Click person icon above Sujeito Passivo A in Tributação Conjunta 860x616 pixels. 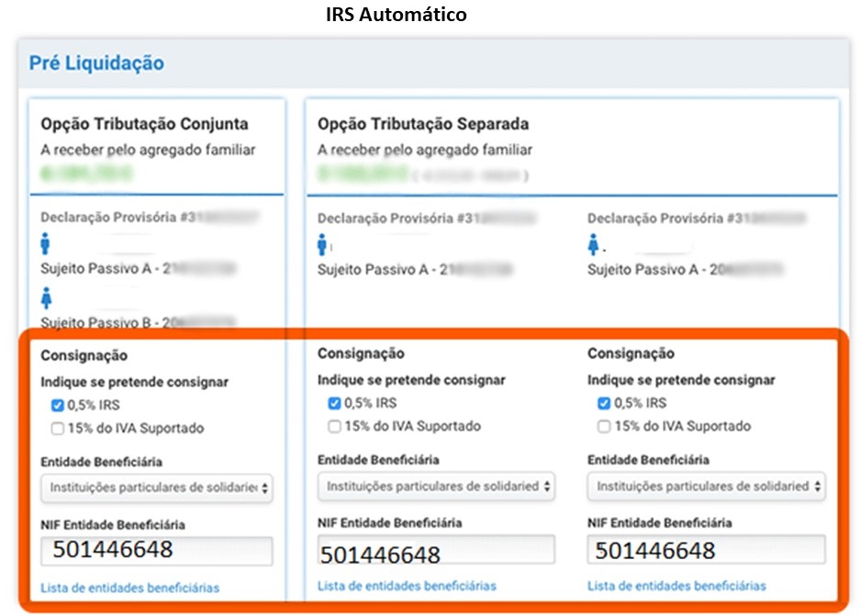[x=47, y=245]
